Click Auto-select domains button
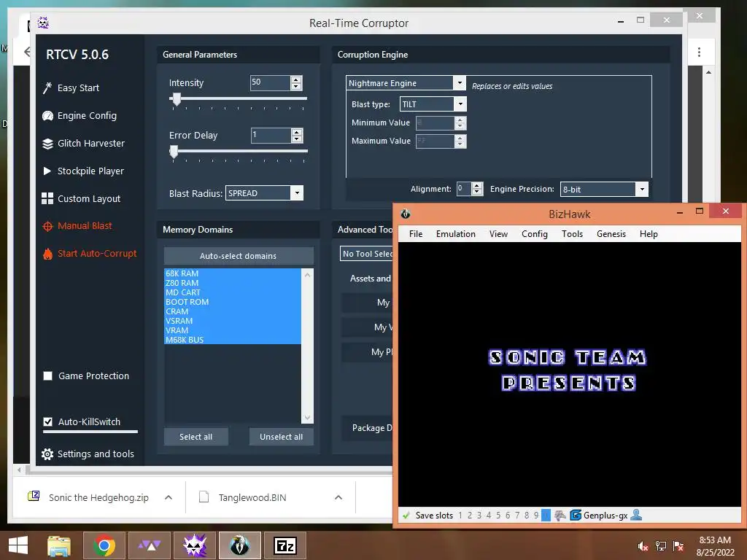The height and width of the screenshot is (560, 747). coord(239,256)
